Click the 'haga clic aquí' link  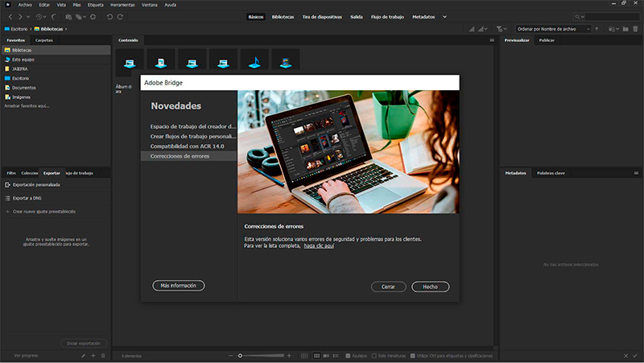[x=319, y=245]
